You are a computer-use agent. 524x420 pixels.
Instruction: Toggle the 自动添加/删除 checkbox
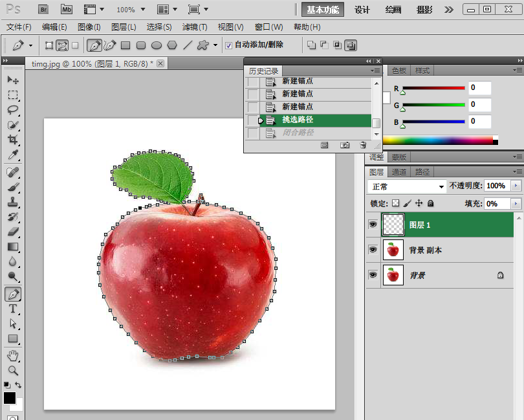pyautogui.click(x=228, y=45)
